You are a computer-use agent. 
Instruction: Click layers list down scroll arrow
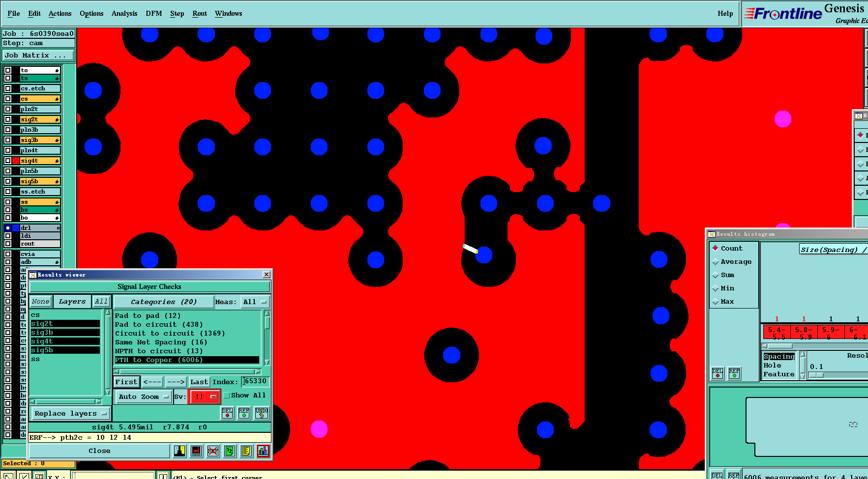(108, 392)
